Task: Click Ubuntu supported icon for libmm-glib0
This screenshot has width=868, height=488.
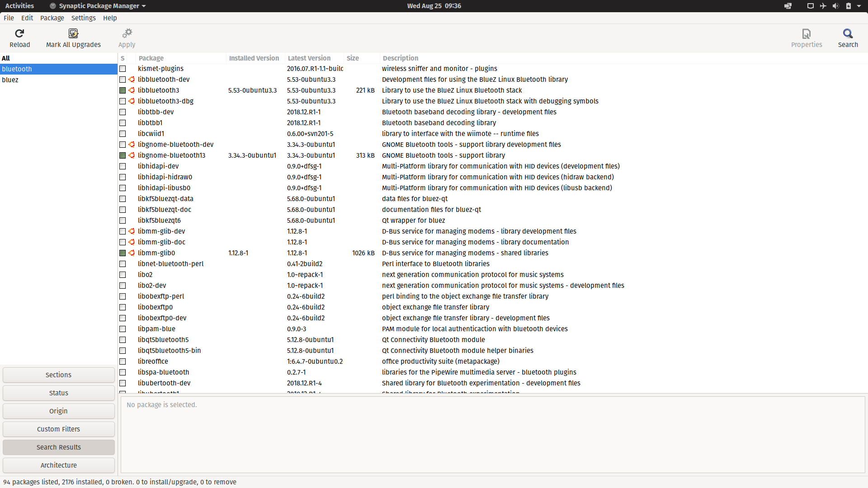Action: click(132, 253)
